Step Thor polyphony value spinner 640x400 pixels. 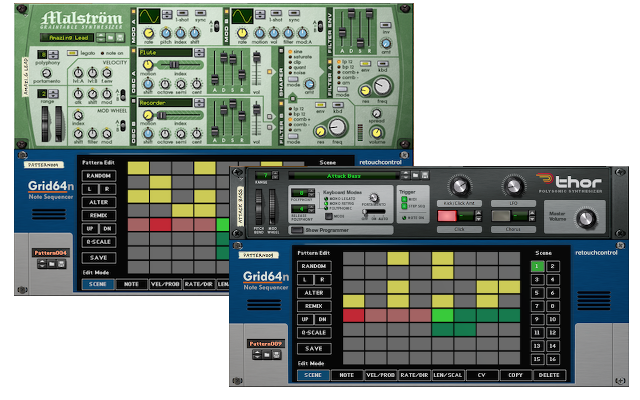pyautogui.click(x=311, y=193)
